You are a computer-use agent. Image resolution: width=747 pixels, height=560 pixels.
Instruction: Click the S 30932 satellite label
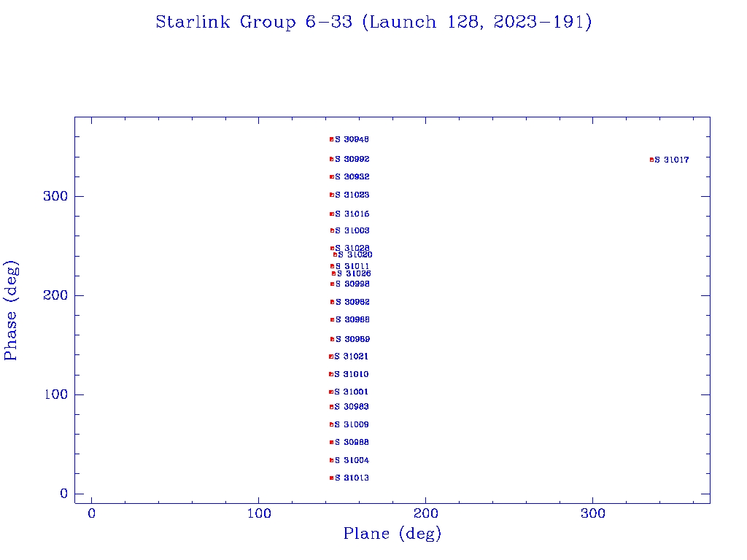(x=352, y=176)
